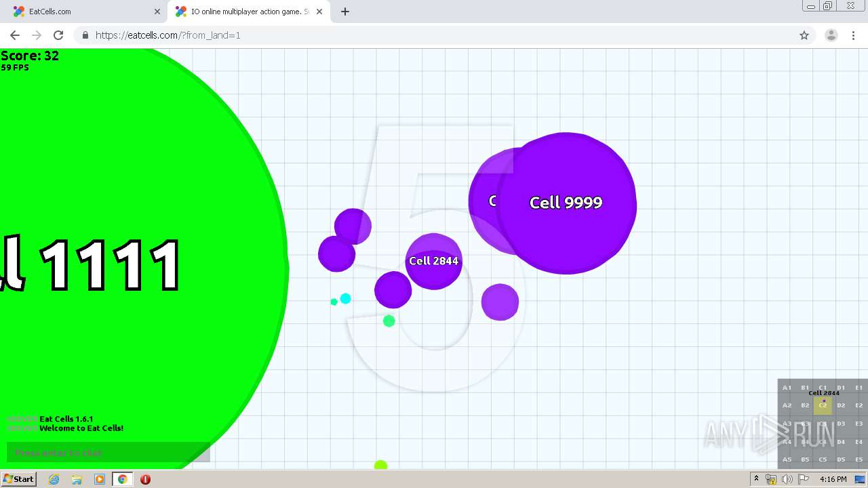The height and width of the screenshot is (488, 868).
Task: Reload the eatcells.com page
Action: click(58, 35)
